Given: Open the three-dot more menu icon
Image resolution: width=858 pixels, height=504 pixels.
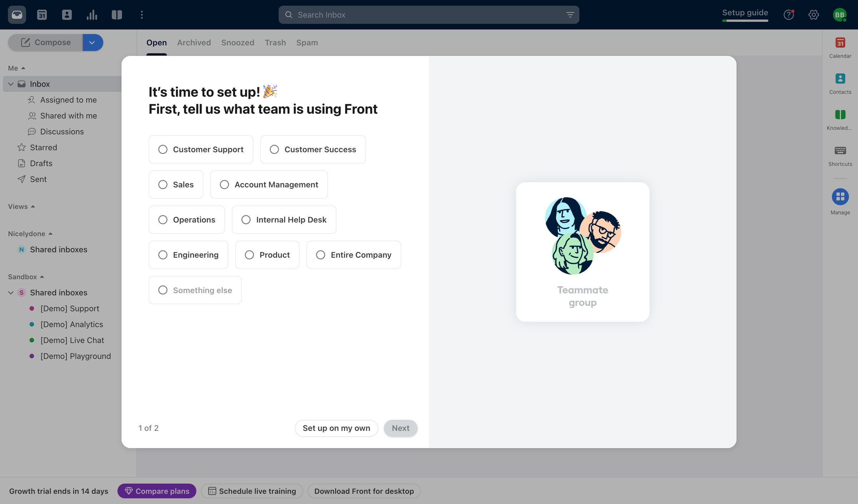Looking at the screenshot, I should 142,15.
